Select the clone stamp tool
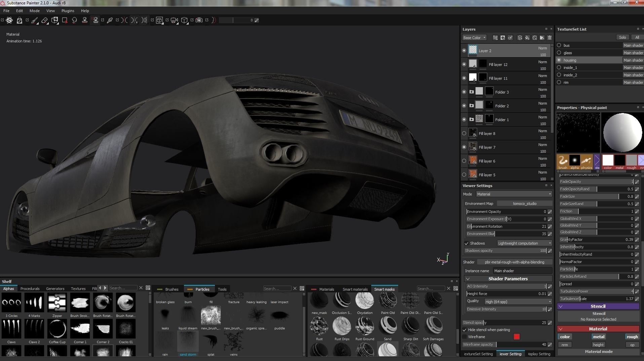The width and height of the screenshot is (644, 361). [x=85, y=21]
